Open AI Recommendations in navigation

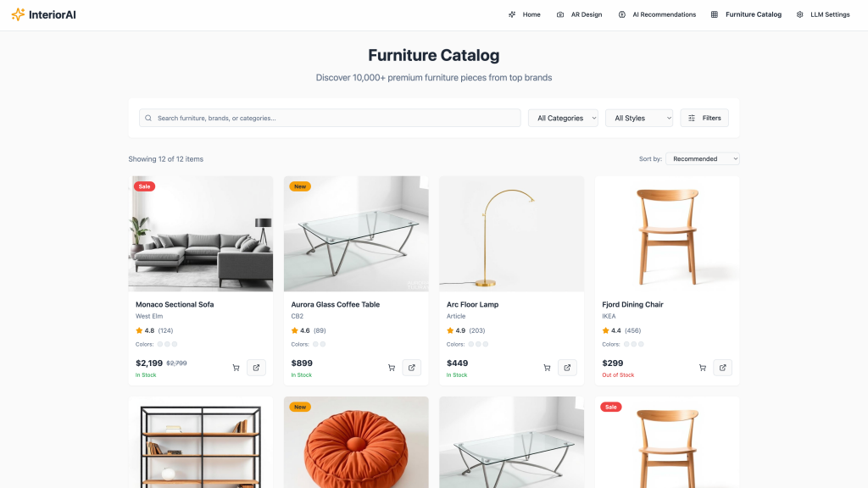point(657,14)
